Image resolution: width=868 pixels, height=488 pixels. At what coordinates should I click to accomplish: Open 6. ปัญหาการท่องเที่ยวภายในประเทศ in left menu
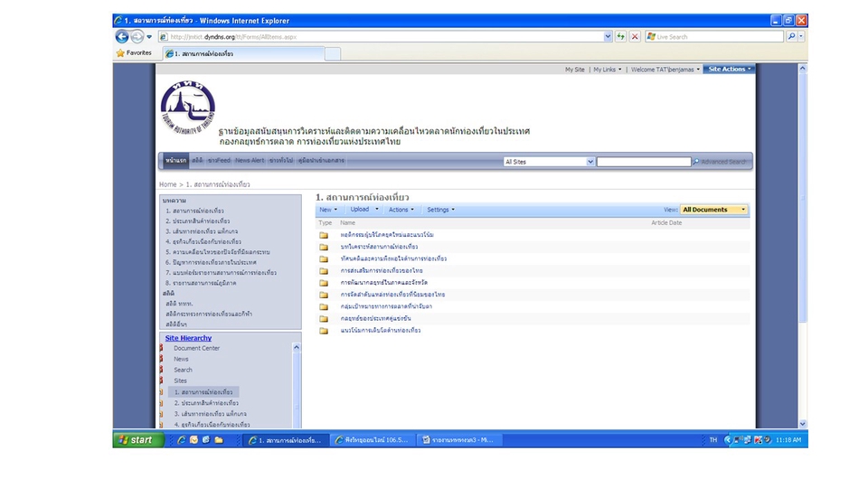coord(211,262)
